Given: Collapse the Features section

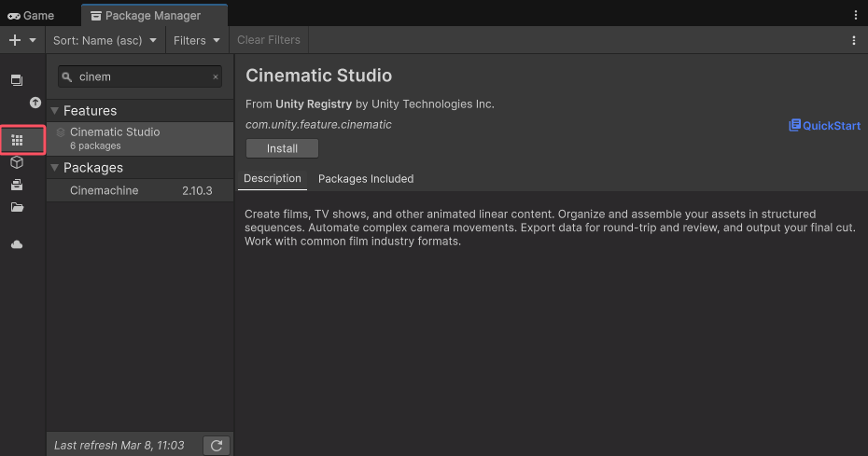Looking at the screenshot, I should [x=55, y=111].
